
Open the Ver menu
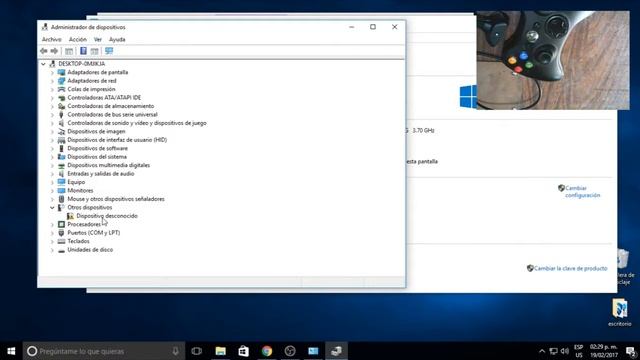point(98,40)
